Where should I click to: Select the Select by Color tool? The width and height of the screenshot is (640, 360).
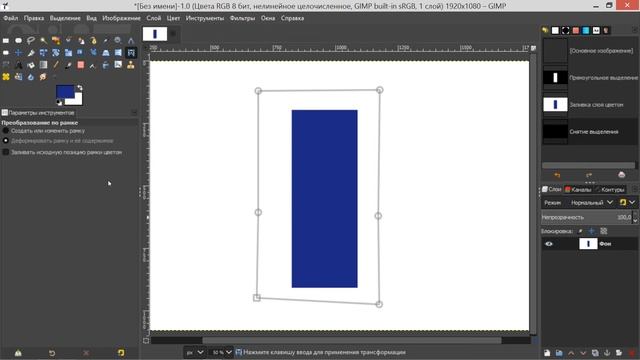(x=56, y=40)
